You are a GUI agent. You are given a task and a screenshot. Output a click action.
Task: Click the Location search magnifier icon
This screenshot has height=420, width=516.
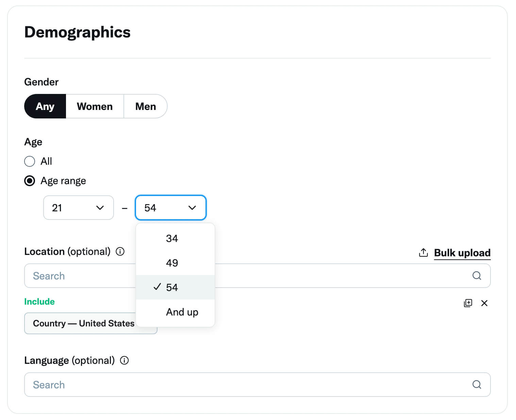pos(477,276)
